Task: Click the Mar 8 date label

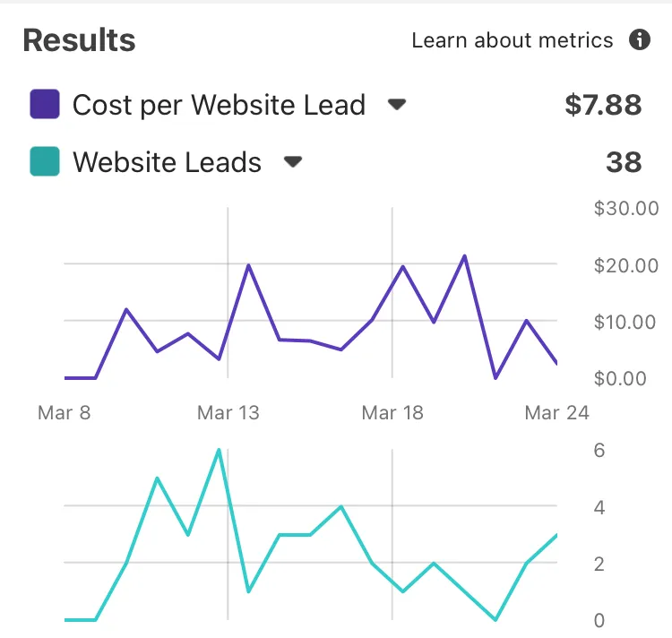Action: coord(65,412)
